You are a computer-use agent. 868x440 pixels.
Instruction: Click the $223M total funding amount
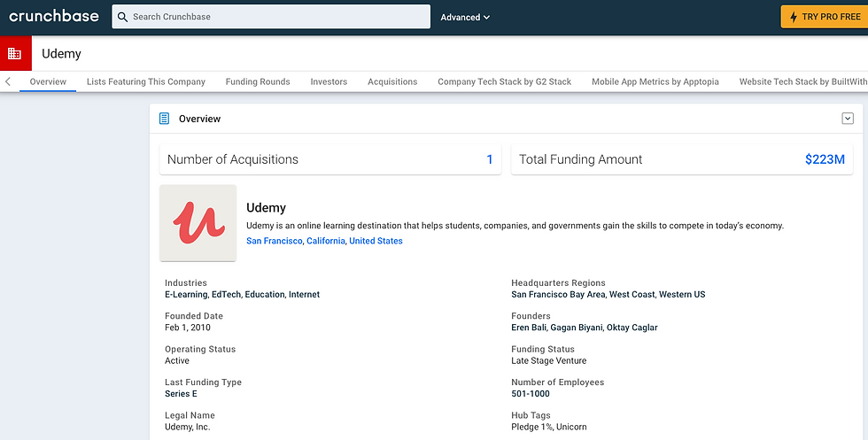pyautogui.click(x=825, y=159)
